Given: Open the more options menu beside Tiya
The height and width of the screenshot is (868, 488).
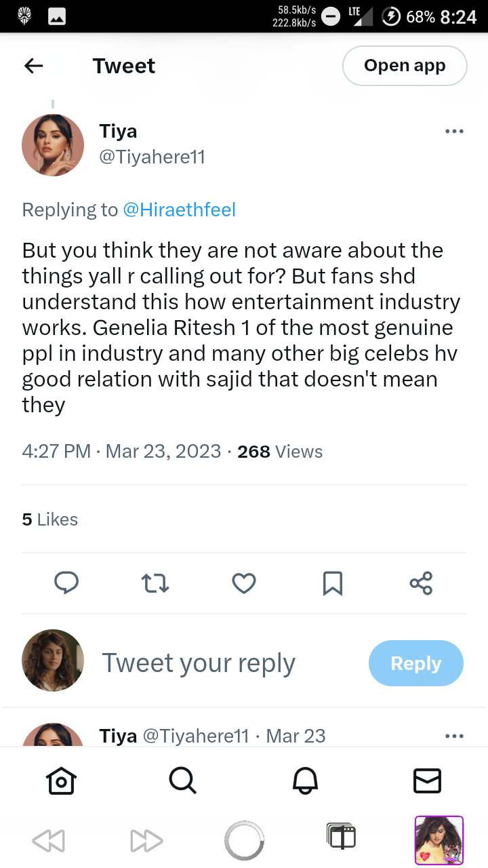Looking at the screenshot, I should pos(454,132).
